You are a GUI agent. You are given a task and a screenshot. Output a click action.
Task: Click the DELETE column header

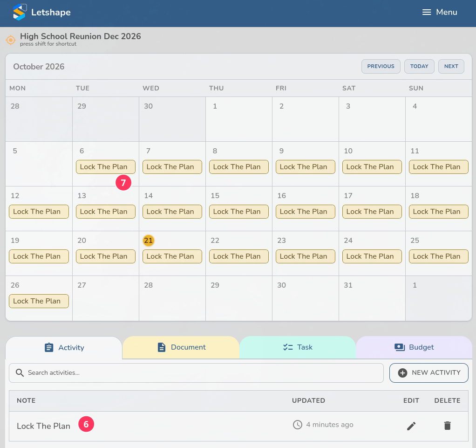pyautogui.click(x=447, y=400)
